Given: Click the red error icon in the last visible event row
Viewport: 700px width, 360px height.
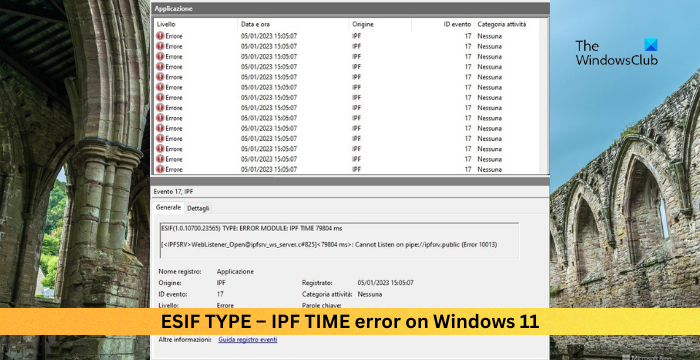Looking at the screenshot, I should tap(160, 169).
